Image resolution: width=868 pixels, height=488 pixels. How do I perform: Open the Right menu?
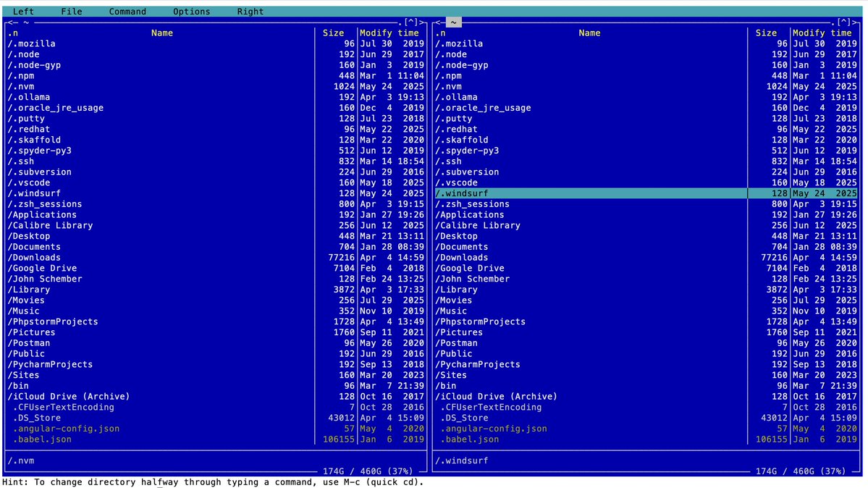(250, 11)
